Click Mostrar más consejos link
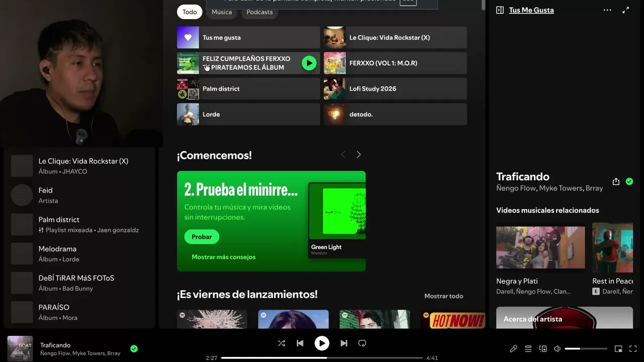Image resolution: width=644 pixels, height=362 pixels. tap(223, 257)
